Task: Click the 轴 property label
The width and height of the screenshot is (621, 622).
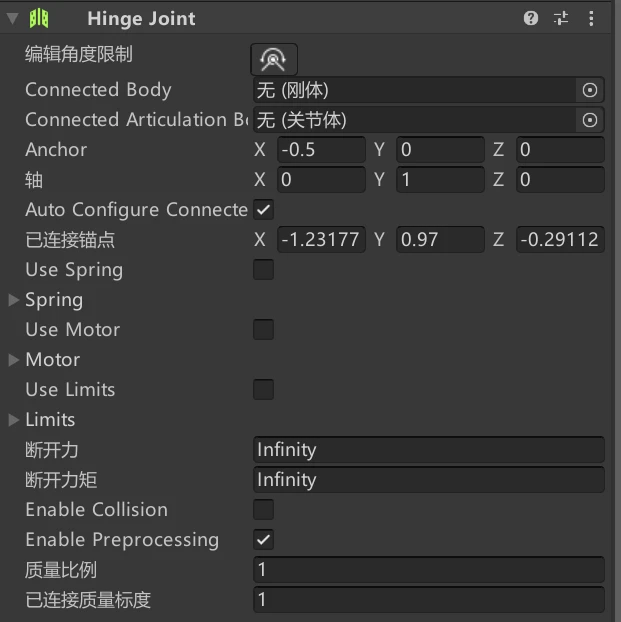Action: pos(34,180)
